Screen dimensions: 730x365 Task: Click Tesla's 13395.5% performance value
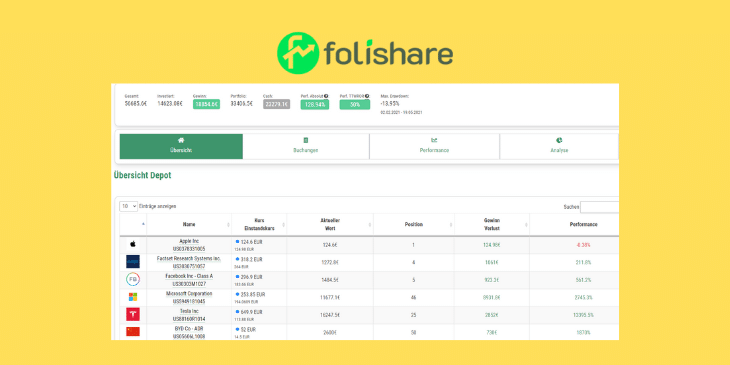[x=583, y=315]
